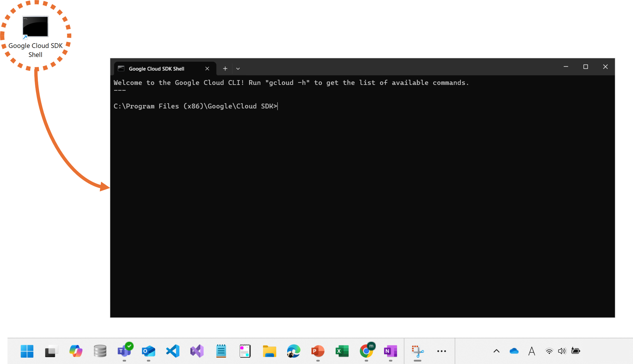Open the blue Notepad taskbar icon

(x=221, y=351)
